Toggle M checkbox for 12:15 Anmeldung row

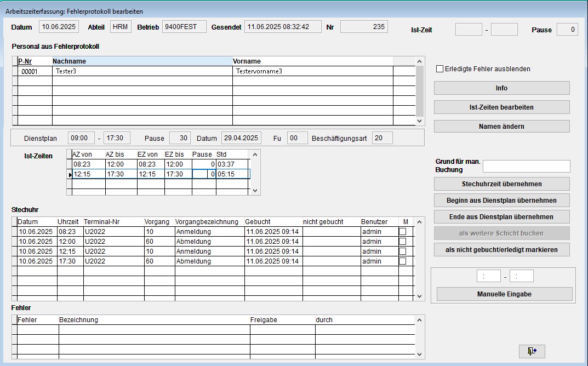tap(402, 251)
